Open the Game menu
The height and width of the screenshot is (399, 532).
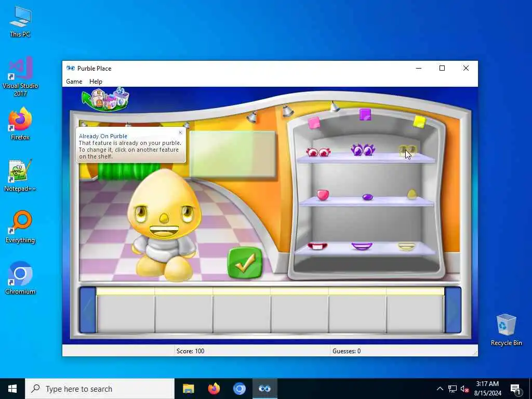74,82
